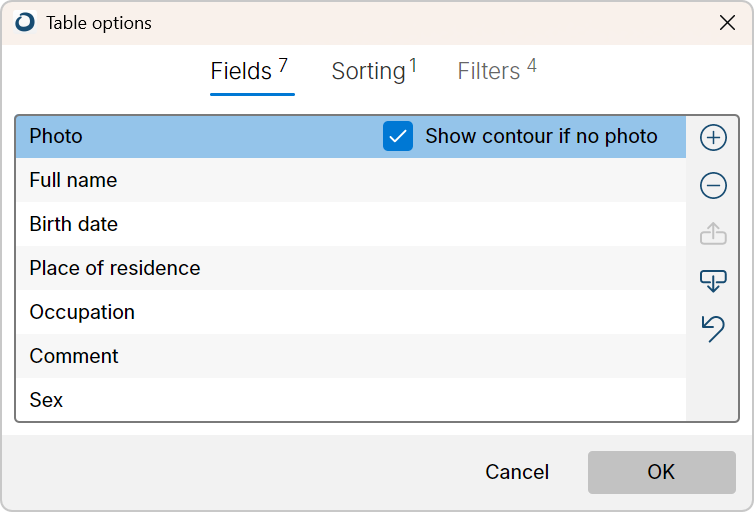Click the reset to defaults arrow icon
This screenshot has height=512, width=754.
[x=713, y=329]
